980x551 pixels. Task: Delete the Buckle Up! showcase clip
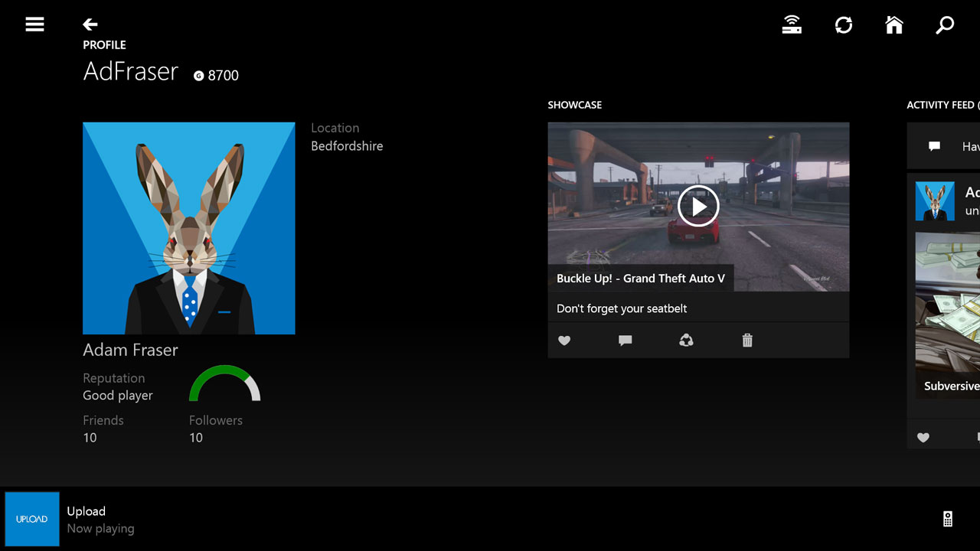[x=746, y=341]
